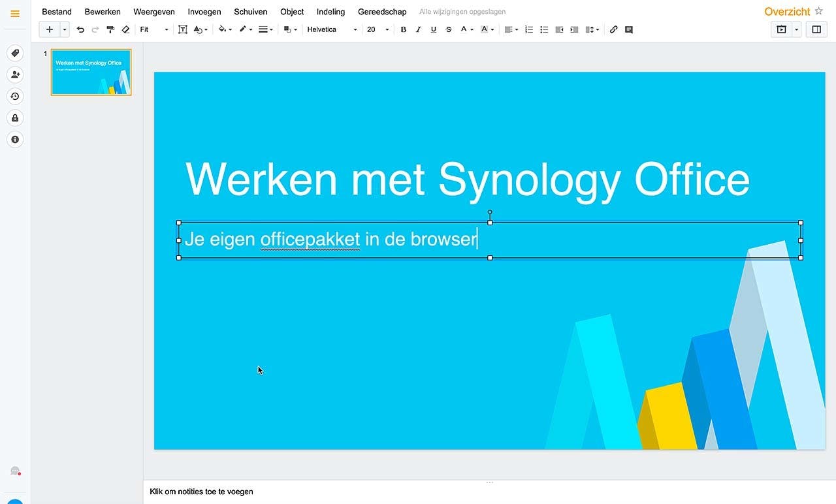Screen dimensions: 836x504
Task: Open the Helvetica font family dropdown
Action: coord(332,29)
